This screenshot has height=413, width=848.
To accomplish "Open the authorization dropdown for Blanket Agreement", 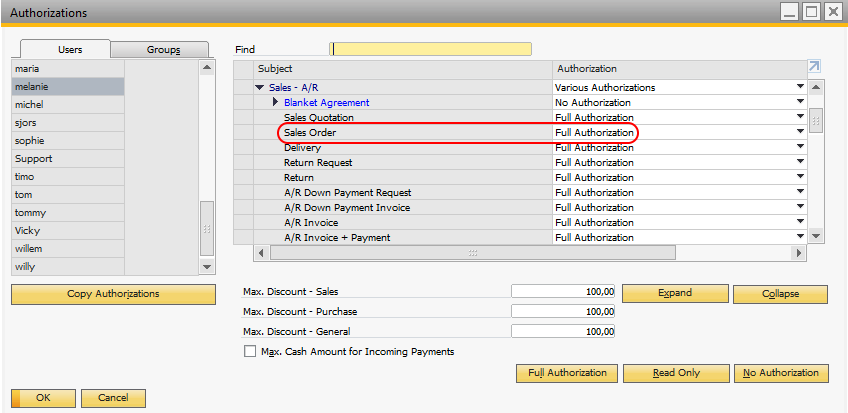I will click(800, 102).
